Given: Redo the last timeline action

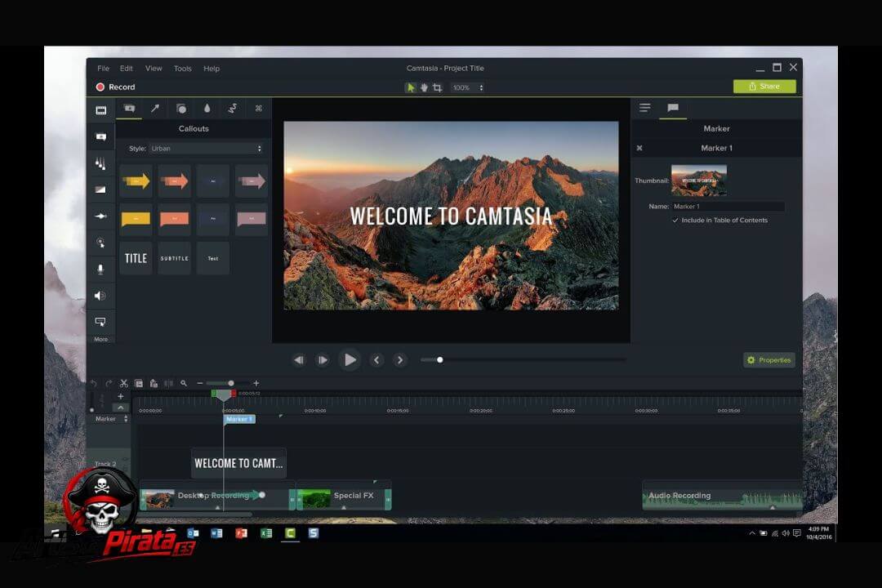Looking at the screenshot, I should 109,383.
